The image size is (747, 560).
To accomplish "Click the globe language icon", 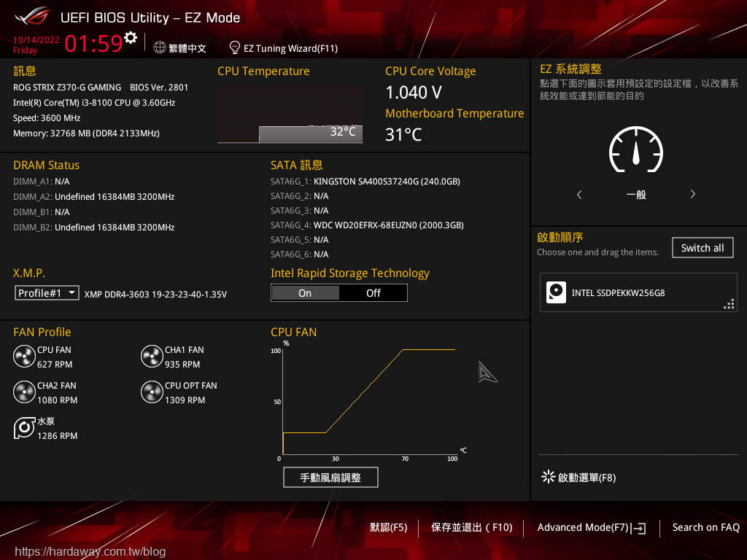I will pos(160,47).
